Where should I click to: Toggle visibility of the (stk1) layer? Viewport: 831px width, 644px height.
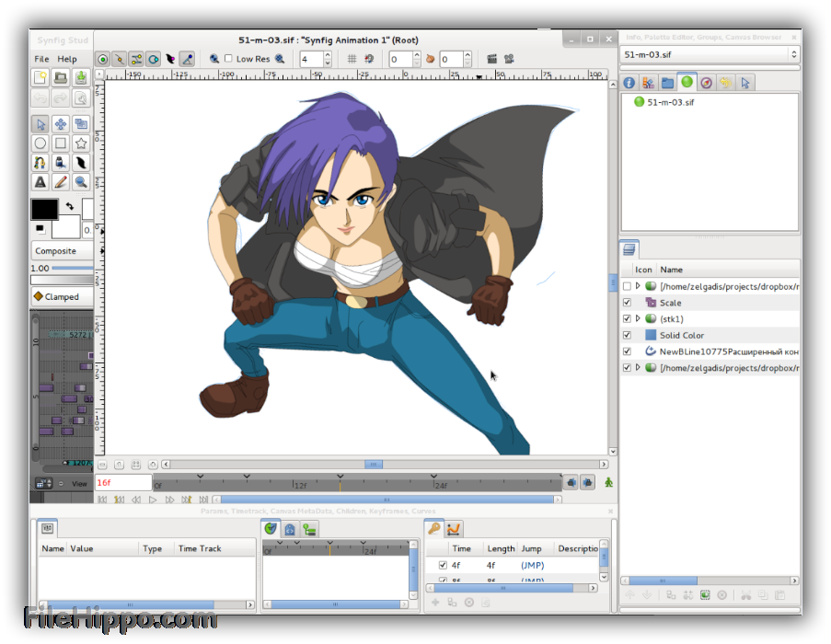(627, 319)
